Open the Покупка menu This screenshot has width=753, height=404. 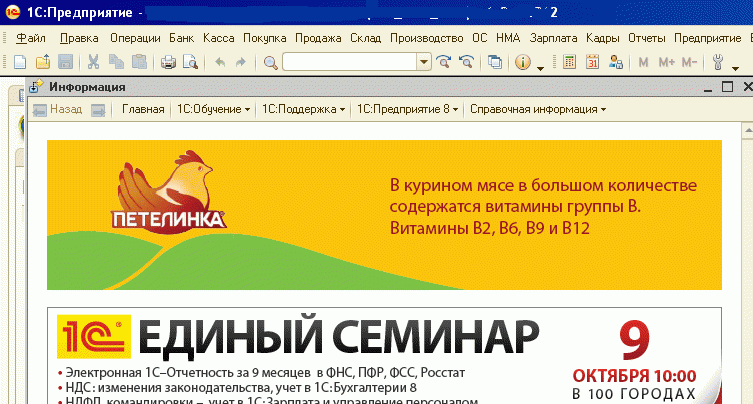[x=265, y=38]
